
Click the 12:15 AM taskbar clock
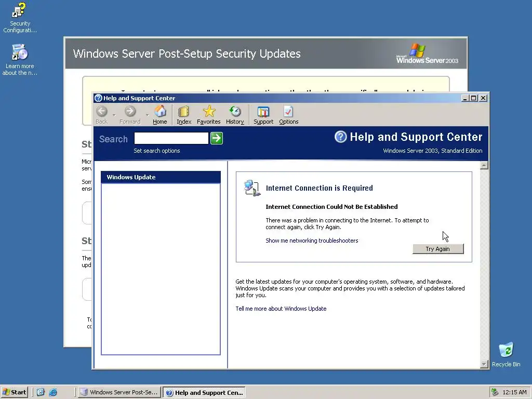coord(514,392)
